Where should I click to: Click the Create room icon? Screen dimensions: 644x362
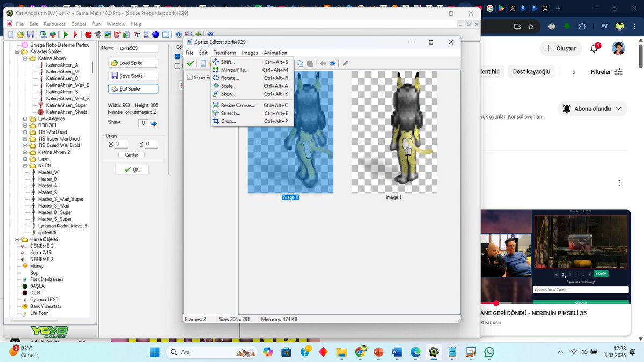[x=165, y=34]
